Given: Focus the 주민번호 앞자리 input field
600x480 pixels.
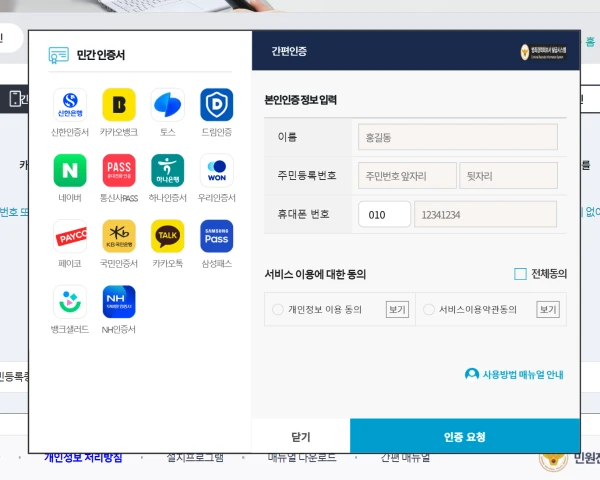Looking at the screenshot, I should (x=407, y=176).
